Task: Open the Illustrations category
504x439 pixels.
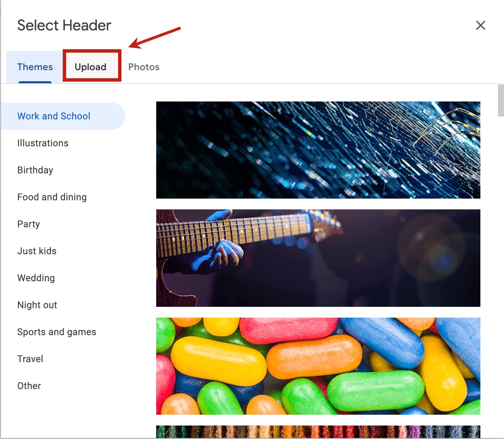Action: click(x=43, y=143)
